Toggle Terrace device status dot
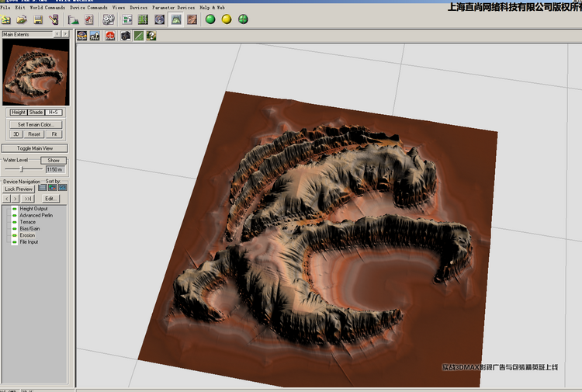Screen dimensions: 582x392 (15, 222)
